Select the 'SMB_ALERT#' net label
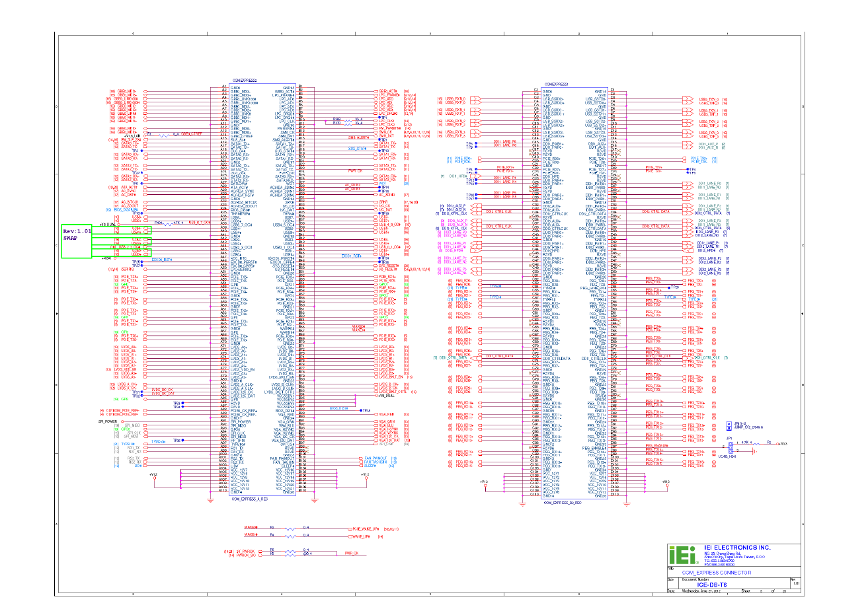Image resolution: width=868 pixels, height=613 pixels. point(359,137)
